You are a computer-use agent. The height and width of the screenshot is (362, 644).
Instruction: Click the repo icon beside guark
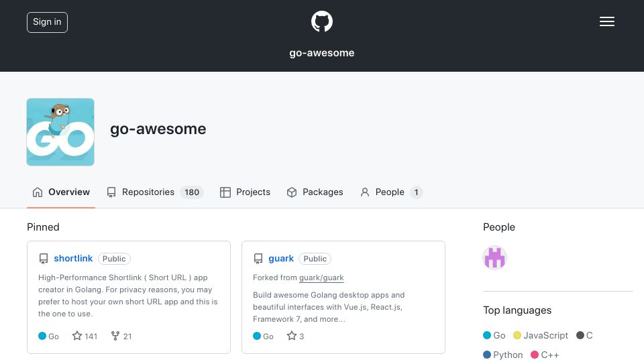point(258,259)
